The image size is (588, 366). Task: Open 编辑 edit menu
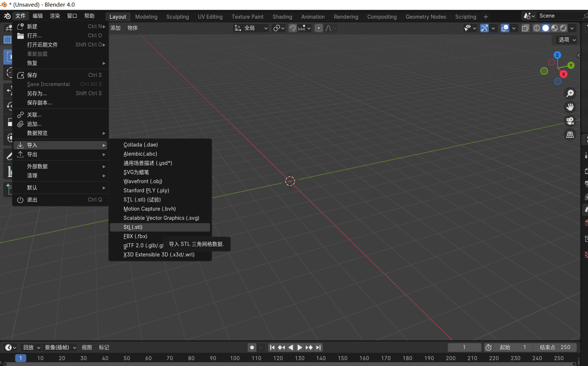click(38, 16)
